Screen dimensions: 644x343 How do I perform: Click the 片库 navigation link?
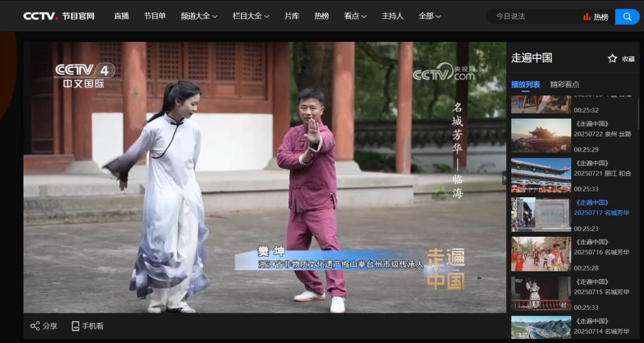tap(292, 16)
